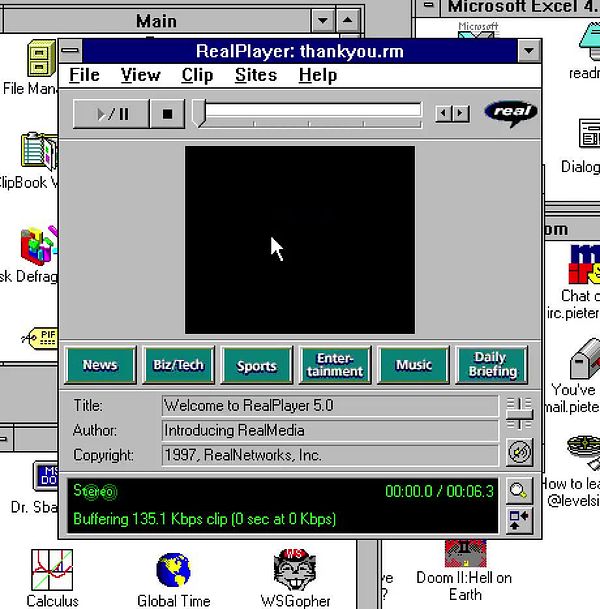Viewport: 600px width, 609px height.
Task: Click the seek-back arrow next to the position slider
Action: [x=443, y=113]
